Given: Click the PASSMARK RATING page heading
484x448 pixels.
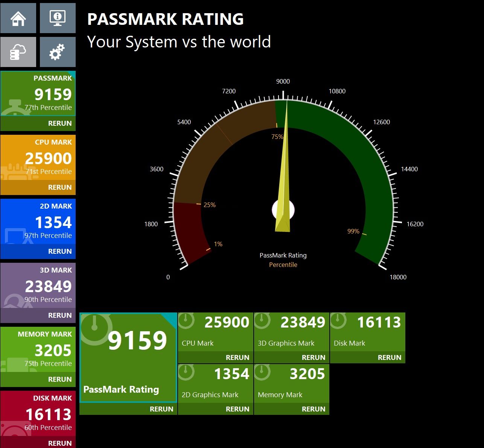Looking at the screenshot, I should click(166, 19).
